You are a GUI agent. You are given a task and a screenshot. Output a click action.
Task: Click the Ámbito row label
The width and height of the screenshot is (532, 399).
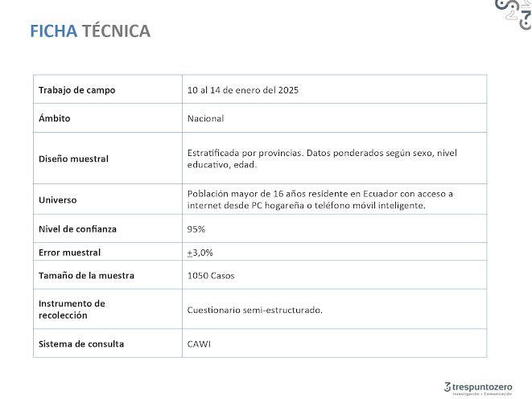coord(55,118)
